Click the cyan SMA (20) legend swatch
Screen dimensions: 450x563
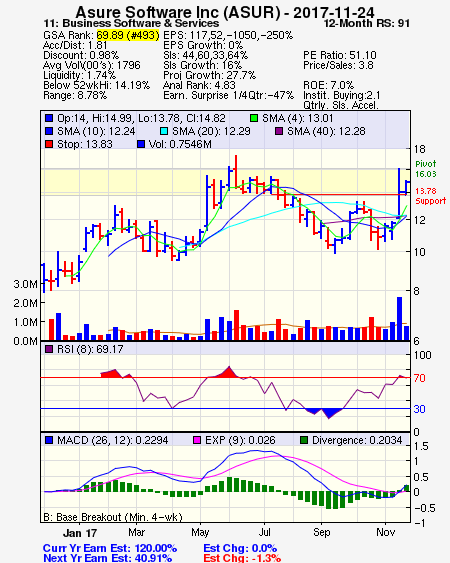(x=164, y=131)
